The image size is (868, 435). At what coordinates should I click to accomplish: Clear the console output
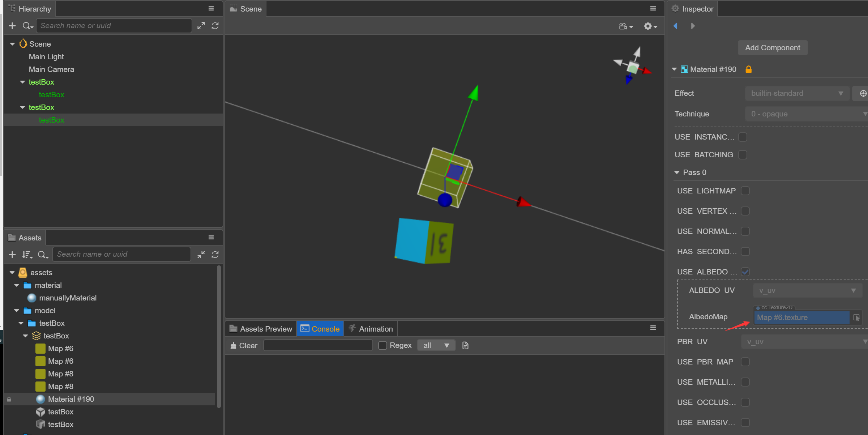pos(244,345)
